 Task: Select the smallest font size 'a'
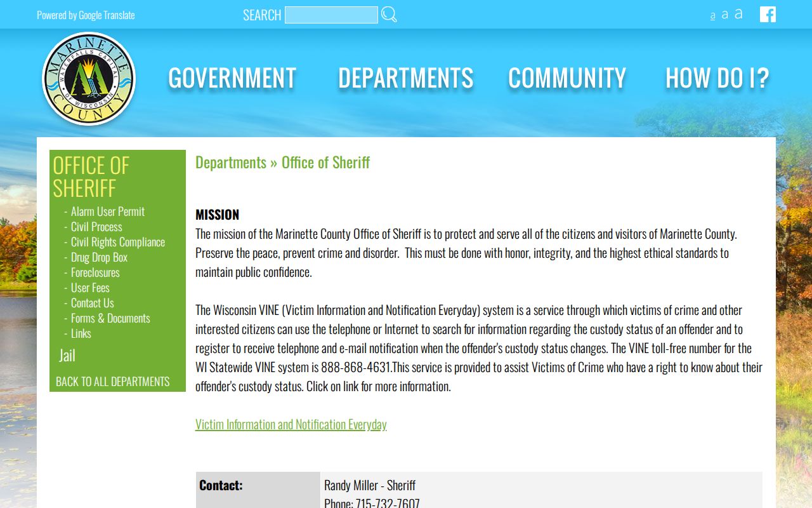pos(712,16)
